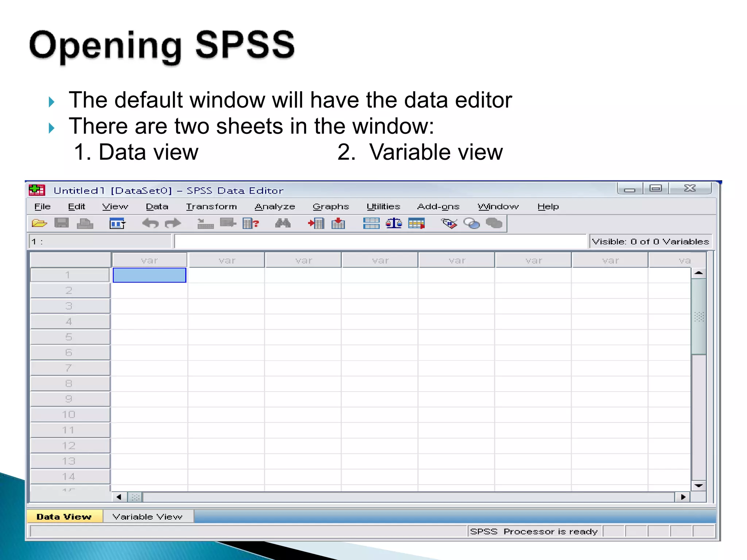This screenshot has height=560, width=747.
Task: Select the second 'var' column header
Action: pos(227,260)
